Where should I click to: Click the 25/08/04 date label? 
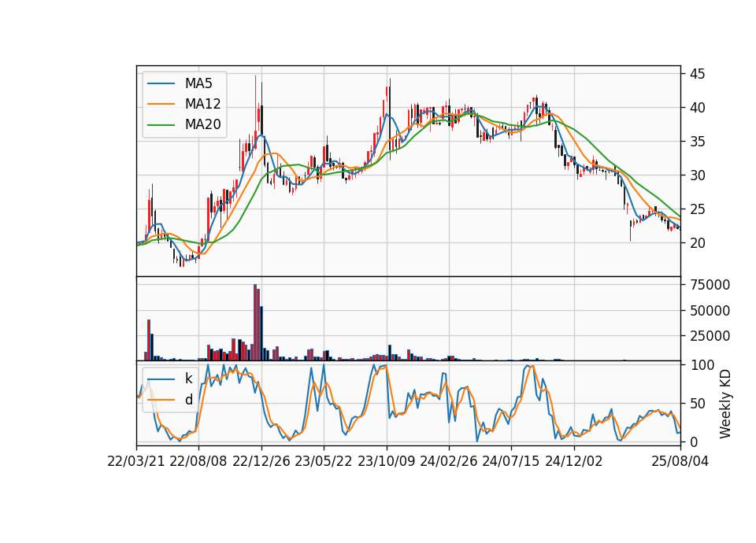coord(680,461)
